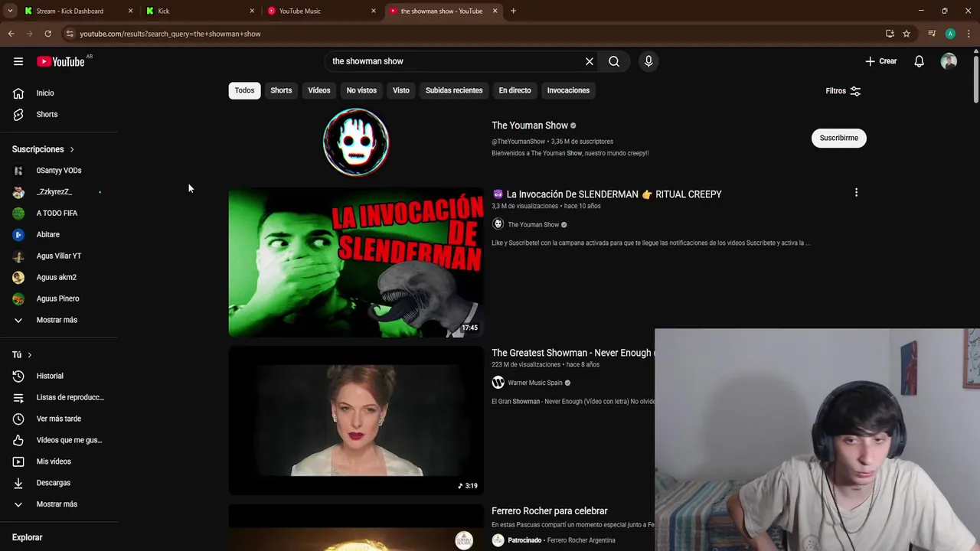Go to YouTube home via logo
980x551 pixels.
pyautogui.click(x=60, y=61)
